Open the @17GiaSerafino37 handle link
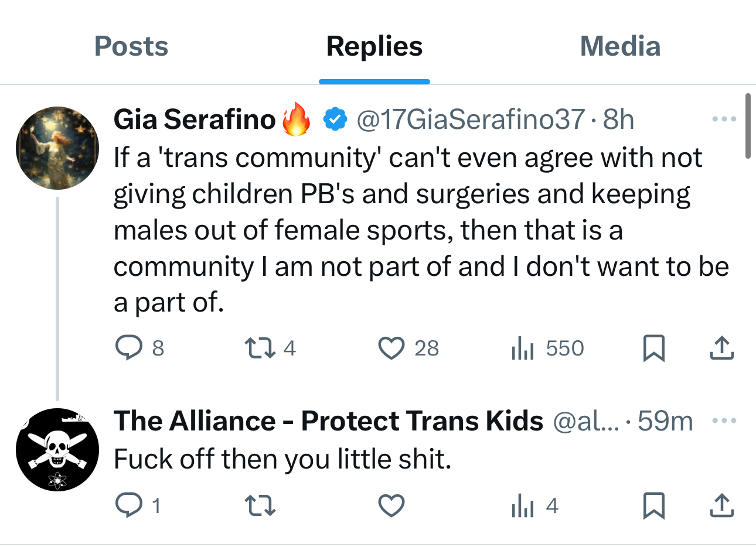The image size is (756, 547). click(471, 119)
